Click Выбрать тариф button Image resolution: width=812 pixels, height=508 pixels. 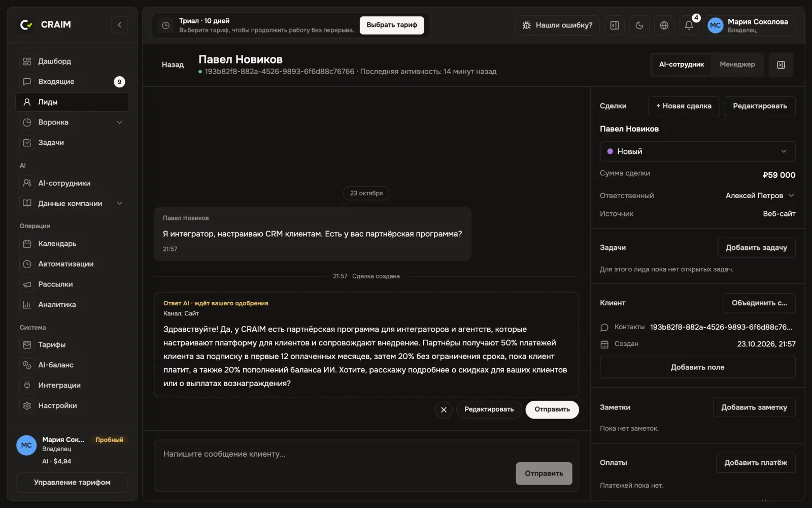coord(392,25)
